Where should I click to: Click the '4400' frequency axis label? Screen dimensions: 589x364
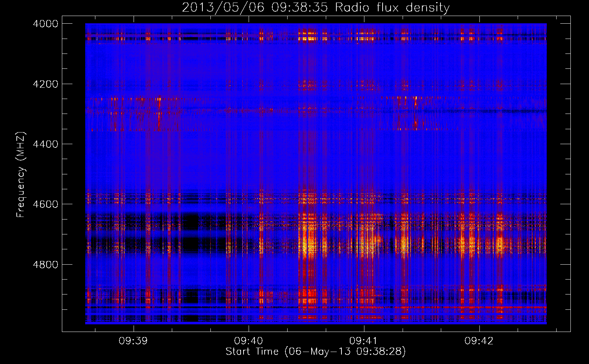46,144
